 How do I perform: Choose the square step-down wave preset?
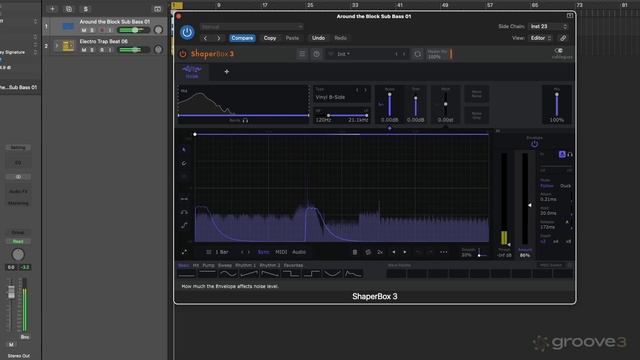coord(291,274)
